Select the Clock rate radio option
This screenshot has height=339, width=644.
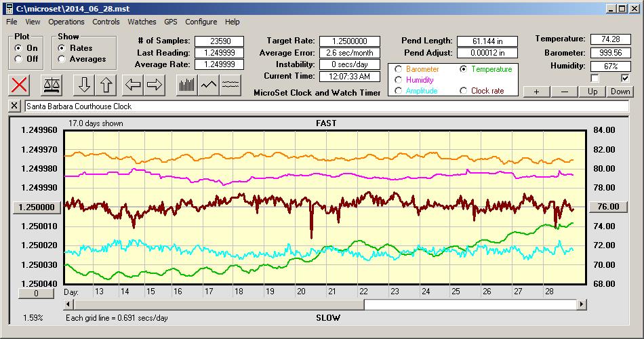point(463,91)
